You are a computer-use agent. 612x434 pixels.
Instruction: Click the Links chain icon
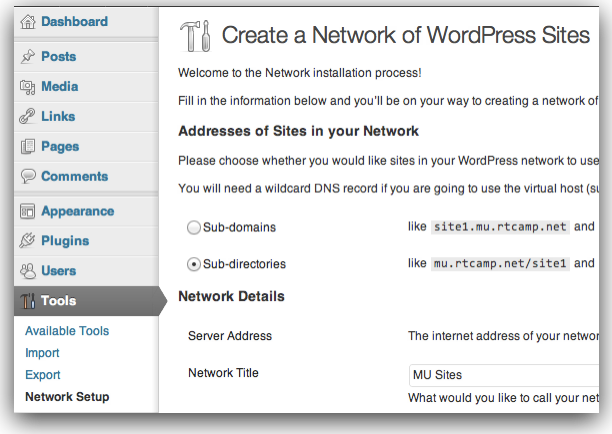click(27, 116)
